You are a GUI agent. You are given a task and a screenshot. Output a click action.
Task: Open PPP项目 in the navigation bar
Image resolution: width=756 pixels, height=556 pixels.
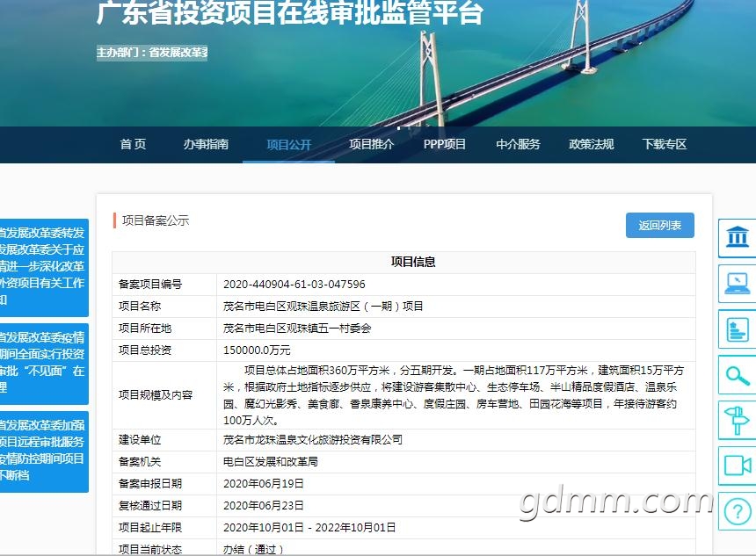coord(445,144)
